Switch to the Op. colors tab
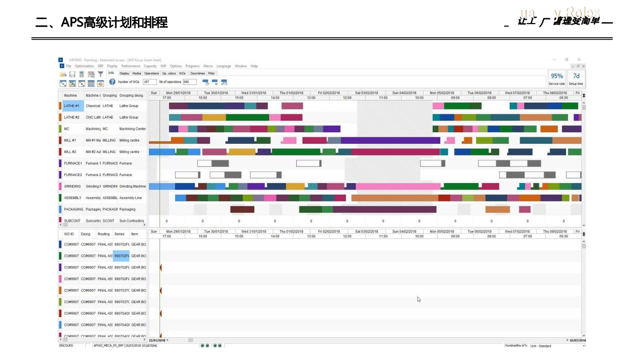The image size is (644, 362). tap(169, 73)
